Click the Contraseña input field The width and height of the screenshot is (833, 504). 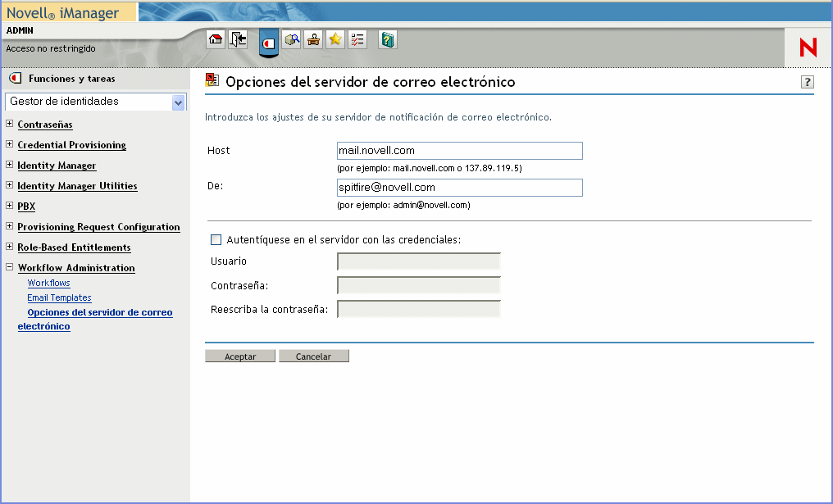(419, 285)
